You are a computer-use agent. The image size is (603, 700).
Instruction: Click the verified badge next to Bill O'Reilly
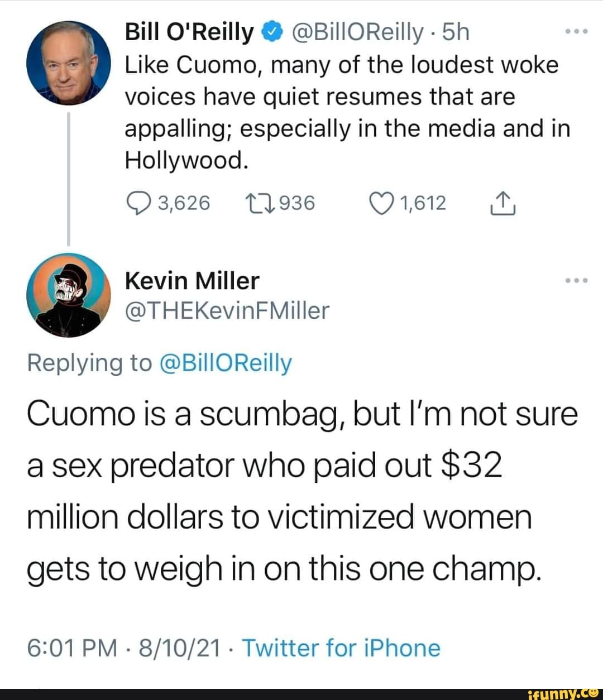click(x=272, y=31)
